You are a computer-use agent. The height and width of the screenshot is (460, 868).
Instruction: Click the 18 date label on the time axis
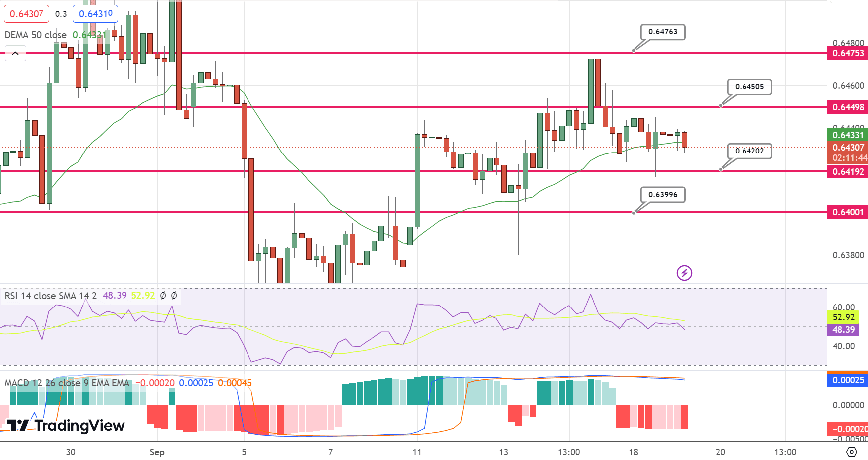coord(633,452)
